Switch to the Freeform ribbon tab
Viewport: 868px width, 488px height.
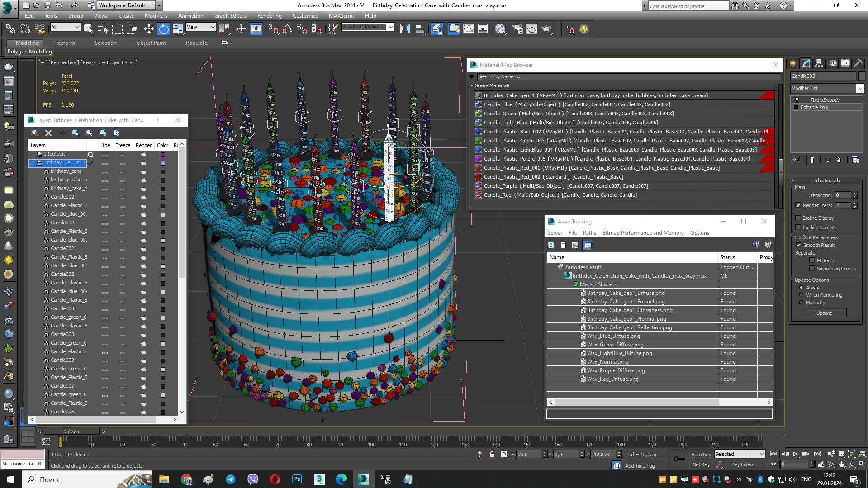pyautogui.click(x=64, y=43)
